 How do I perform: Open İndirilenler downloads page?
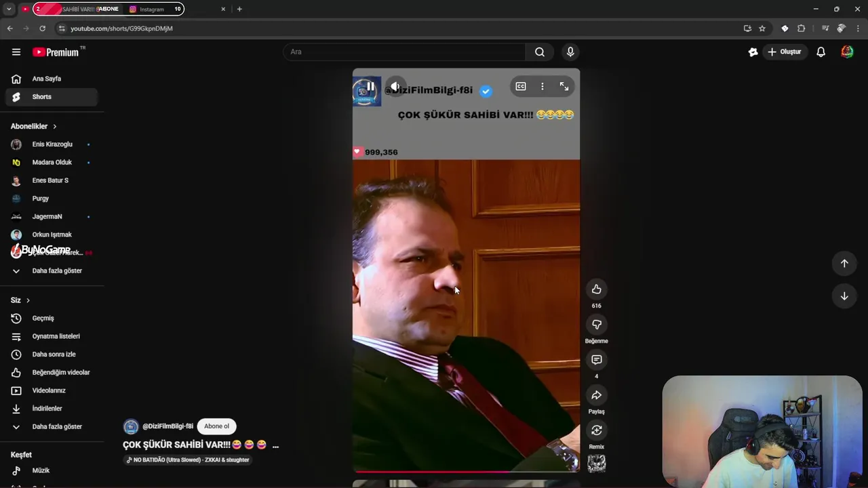(52, 409)
